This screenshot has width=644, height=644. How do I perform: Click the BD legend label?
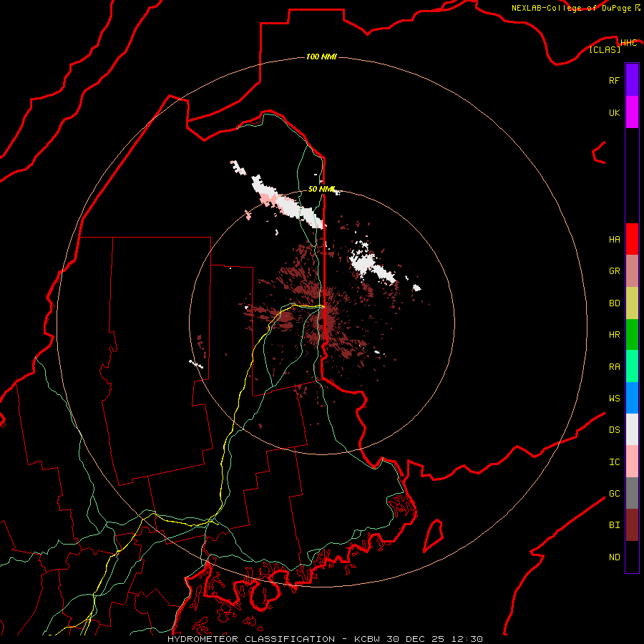(614, 303)
